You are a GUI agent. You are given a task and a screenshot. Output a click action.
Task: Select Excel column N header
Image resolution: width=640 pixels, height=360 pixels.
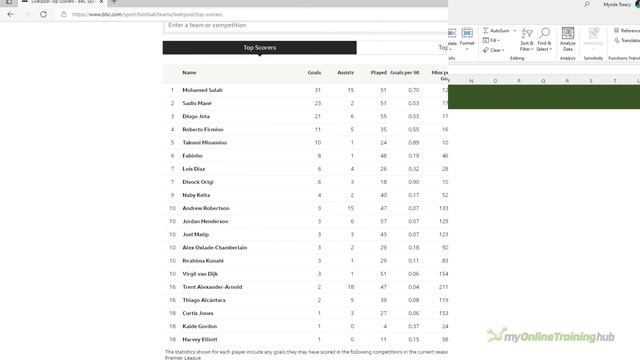click(471, 81)
